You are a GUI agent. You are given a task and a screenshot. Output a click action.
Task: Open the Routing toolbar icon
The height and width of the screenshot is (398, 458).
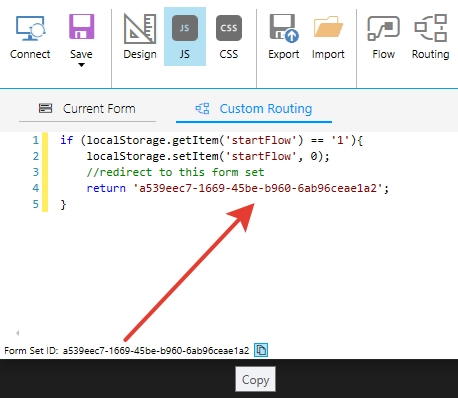tap(431, 28)
